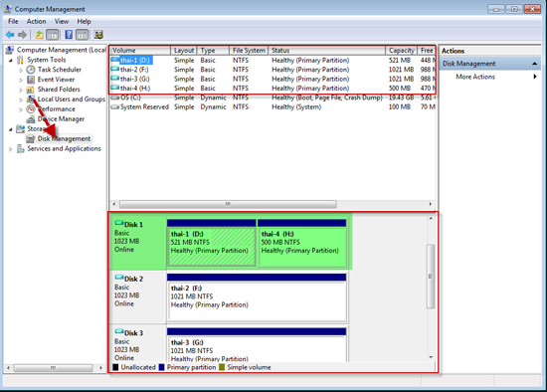Click the System Tools icon in tree
The width and height of the screenshot is (547, 392).
(21, 60)
